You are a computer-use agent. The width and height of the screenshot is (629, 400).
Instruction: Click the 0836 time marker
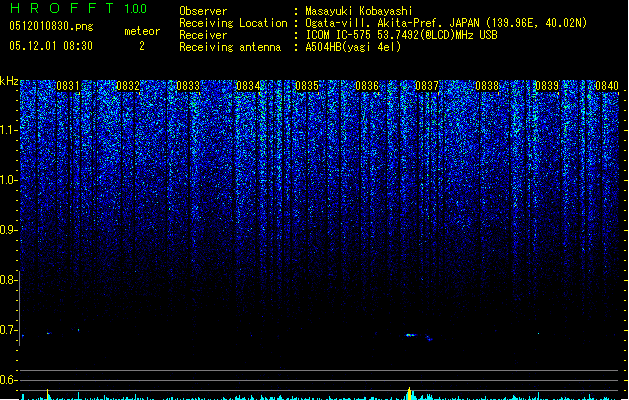(367, 86)
